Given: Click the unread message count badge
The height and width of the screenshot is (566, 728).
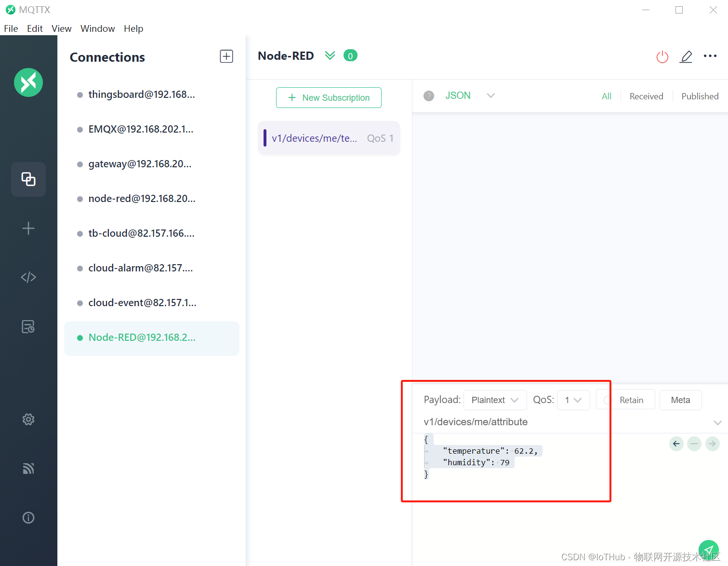Looking at the screenshot, I should 350,56.
